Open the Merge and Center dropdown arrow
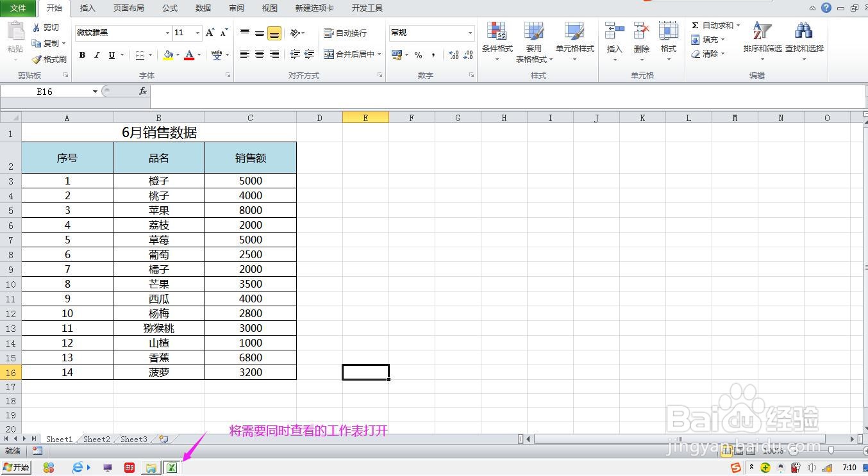868x476 pixels. [380, 54]
